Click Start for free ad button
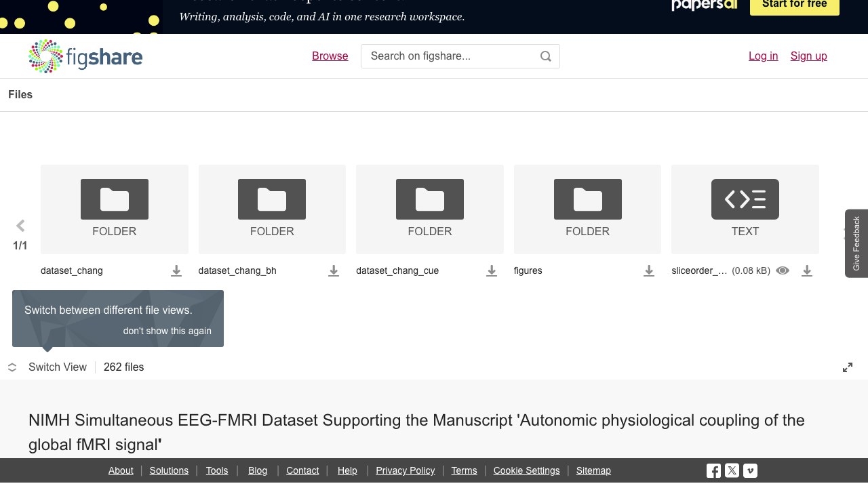The width and height of the screenshot is (868, 488). (795, 5)
